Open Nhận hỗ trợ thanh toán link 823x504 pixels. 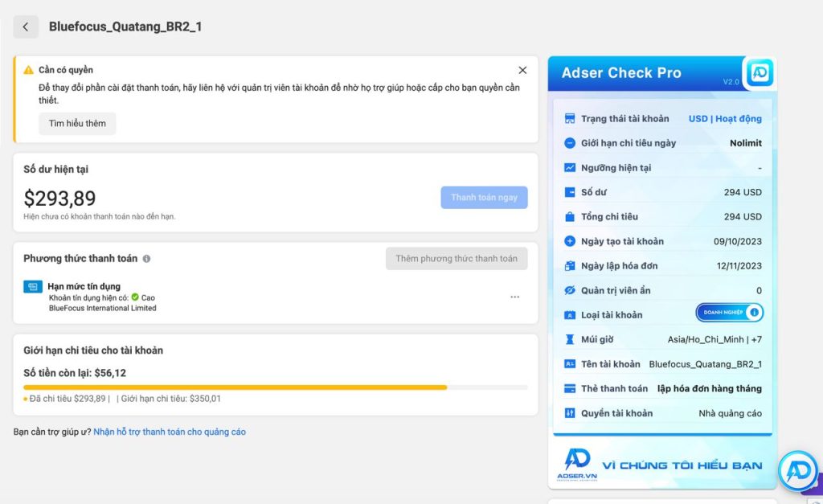(170, 432)
